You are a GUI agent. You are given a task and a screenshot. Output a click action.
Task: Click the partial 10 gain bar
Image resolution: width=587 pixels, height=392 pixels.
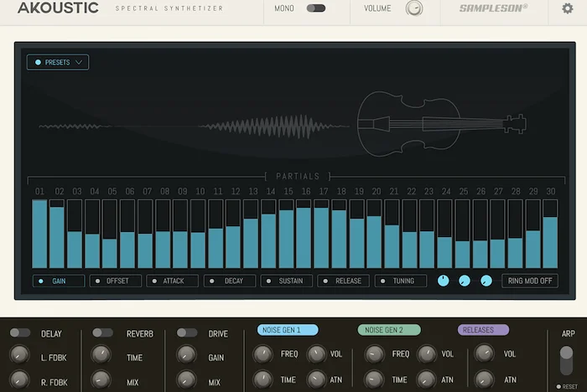point(198,234)
